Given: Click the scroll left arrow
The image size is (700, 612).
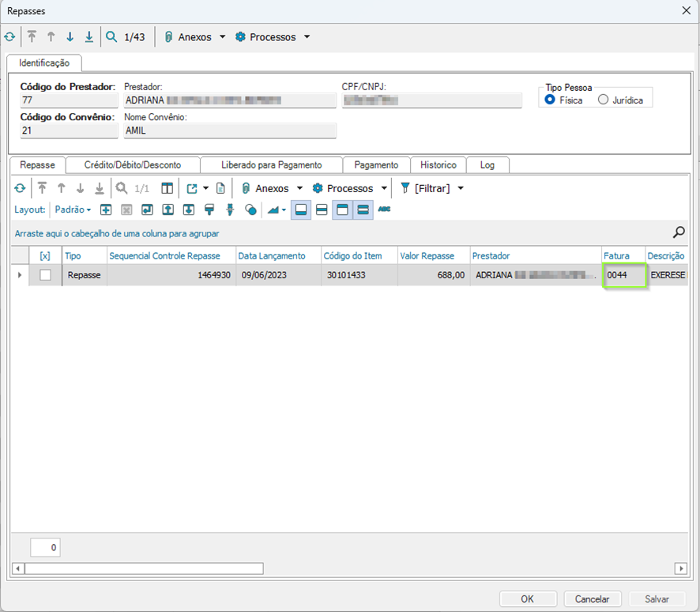Looking at the screenshot, I should [x=17, y=569].
